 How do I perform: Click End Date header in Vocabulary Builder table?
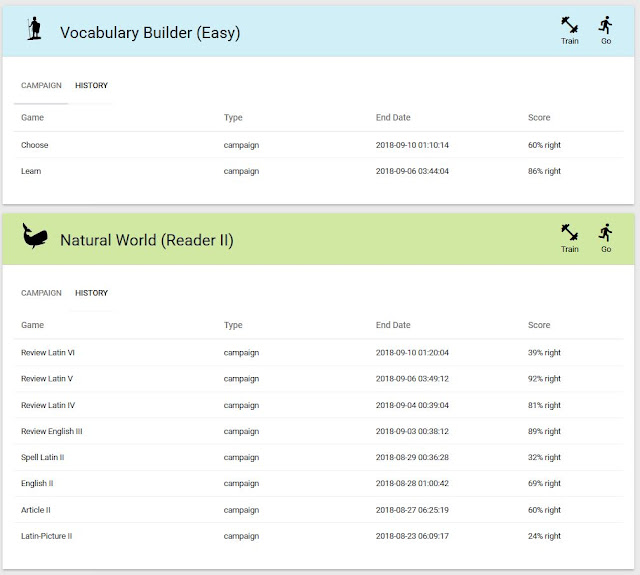point(393,118)
